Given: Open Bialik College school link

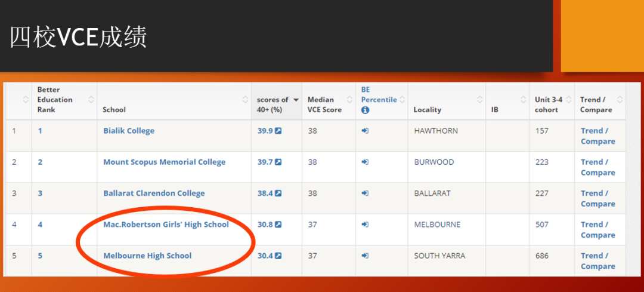Looking at the screenshot, I should pos(129,131).
